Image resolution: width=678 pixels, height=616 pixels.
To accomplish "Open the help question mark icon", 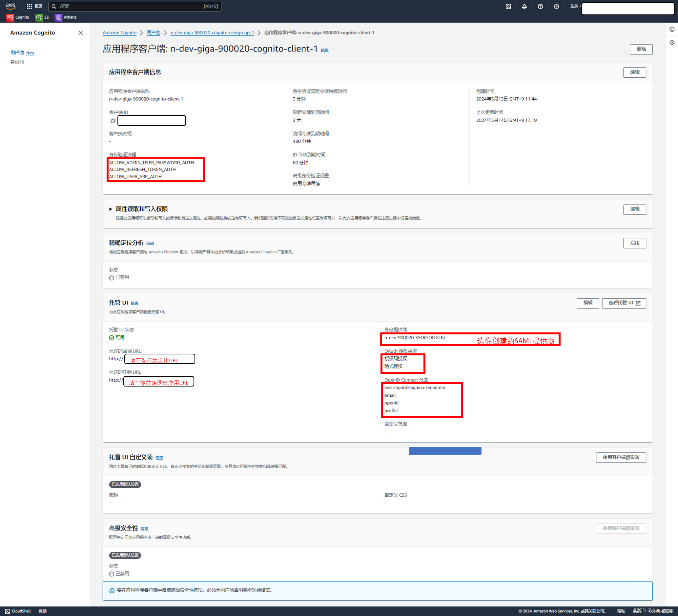I will pos(540,6).
